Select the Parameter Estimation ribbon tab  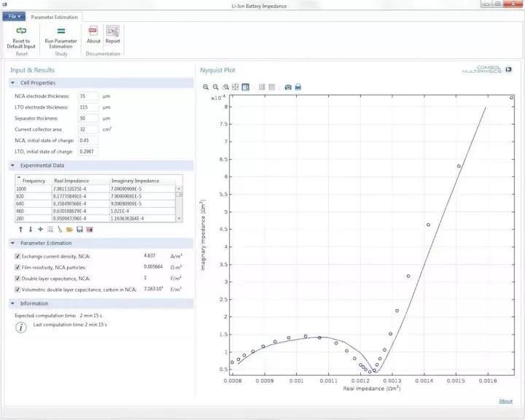[54, 16]
